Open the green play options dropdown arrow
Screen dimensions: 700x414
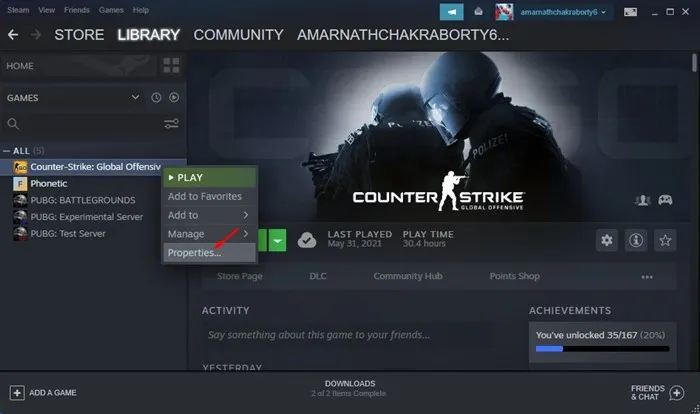point(277,240)
